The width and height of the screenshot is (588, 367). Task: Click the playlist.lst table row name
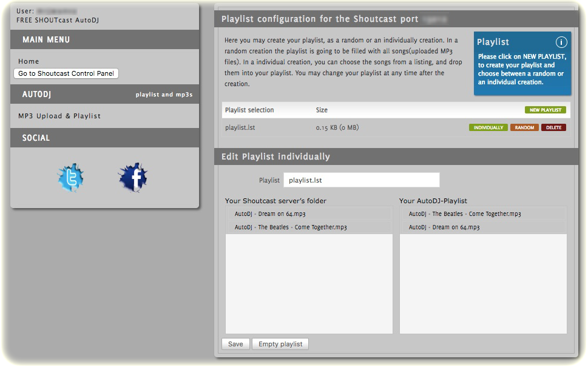coord(240,127)
